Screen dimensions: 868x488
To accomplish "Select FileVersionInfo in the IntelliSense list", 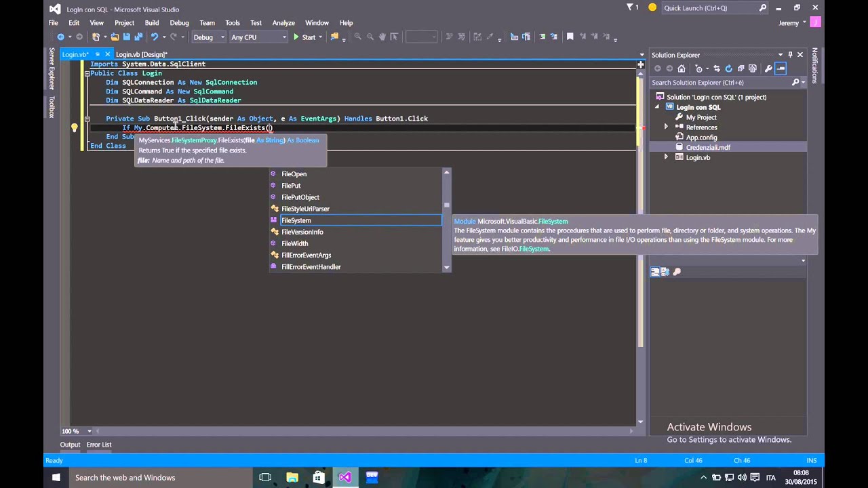I will [x=355, y=232].
